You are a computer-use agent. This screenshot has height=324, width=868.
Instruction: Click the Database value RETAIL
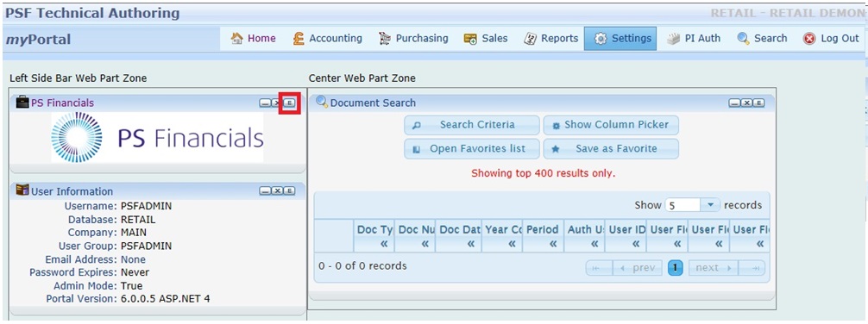(x=138, y=220)
